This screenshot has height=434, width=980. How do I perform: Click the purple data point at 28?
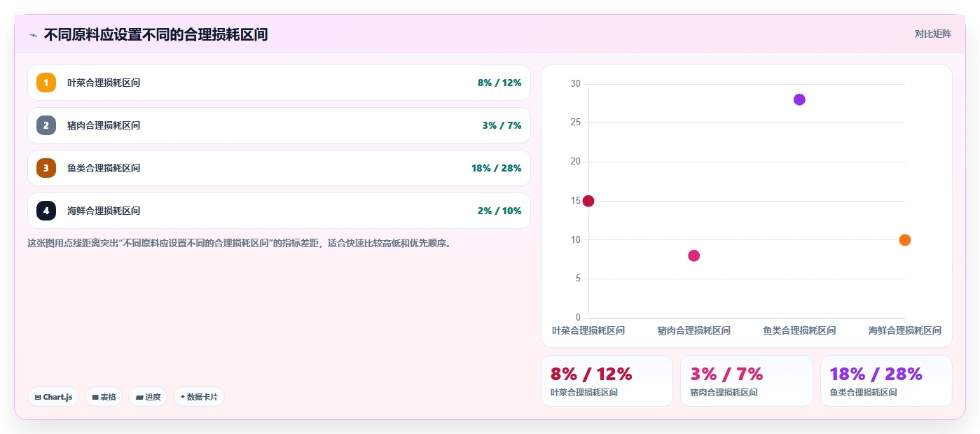click(x=799, y=99)
